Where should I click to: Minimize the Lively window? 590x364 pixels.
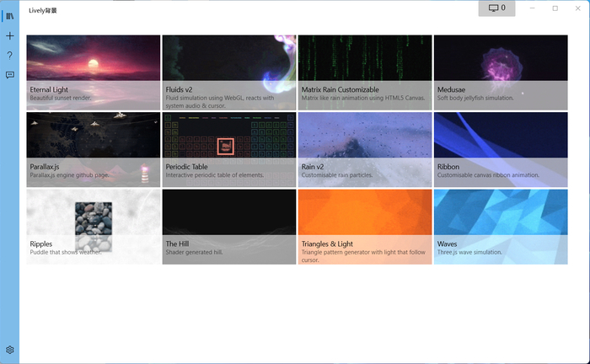pyautogui.click(x=533, y=8)
